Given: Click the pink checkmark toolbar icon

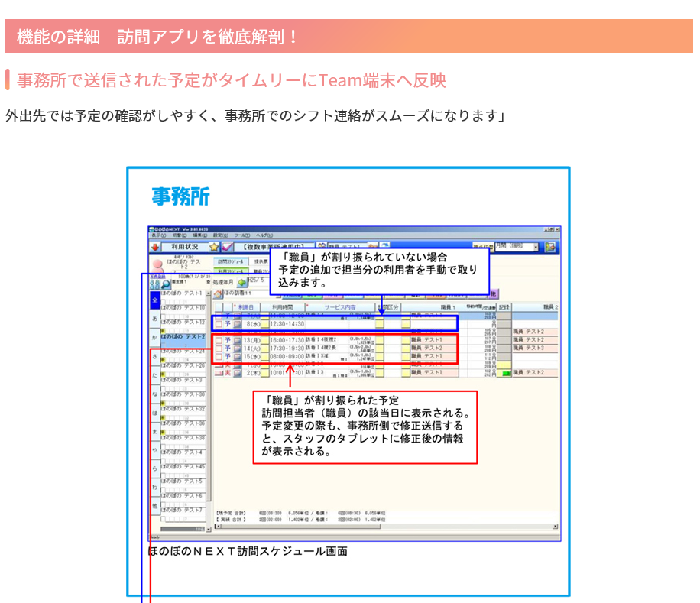Looking at the screenshot, I should 227,247.
